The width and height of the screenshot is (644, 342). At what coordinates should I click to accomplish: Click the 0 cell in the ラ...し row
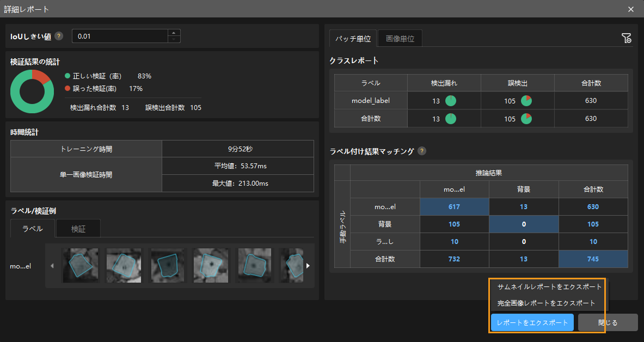tap(524, 242)
